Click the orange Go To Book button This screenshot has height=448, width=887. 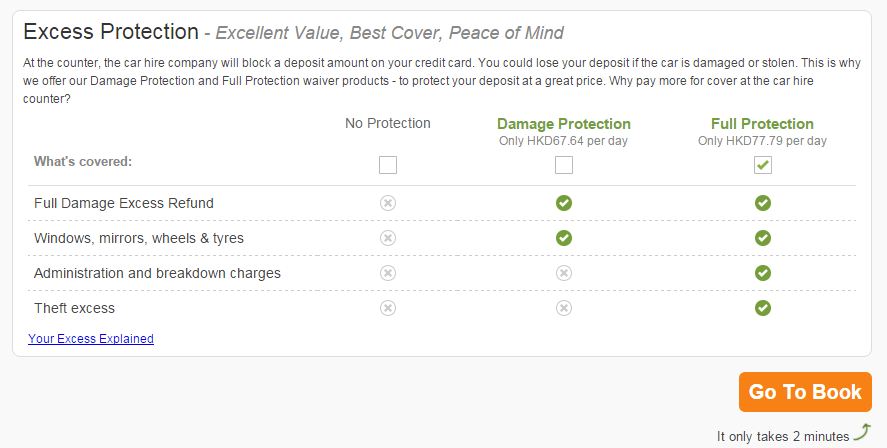click(x=805, y=391)
